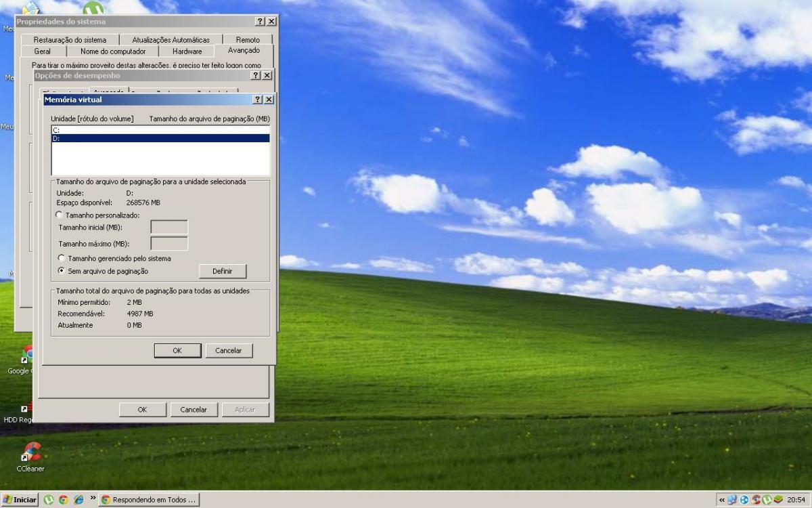This screenshot has width=812, height=508.
Task: Open the CCleaner desktop shortcut icon
Action: 31,452
